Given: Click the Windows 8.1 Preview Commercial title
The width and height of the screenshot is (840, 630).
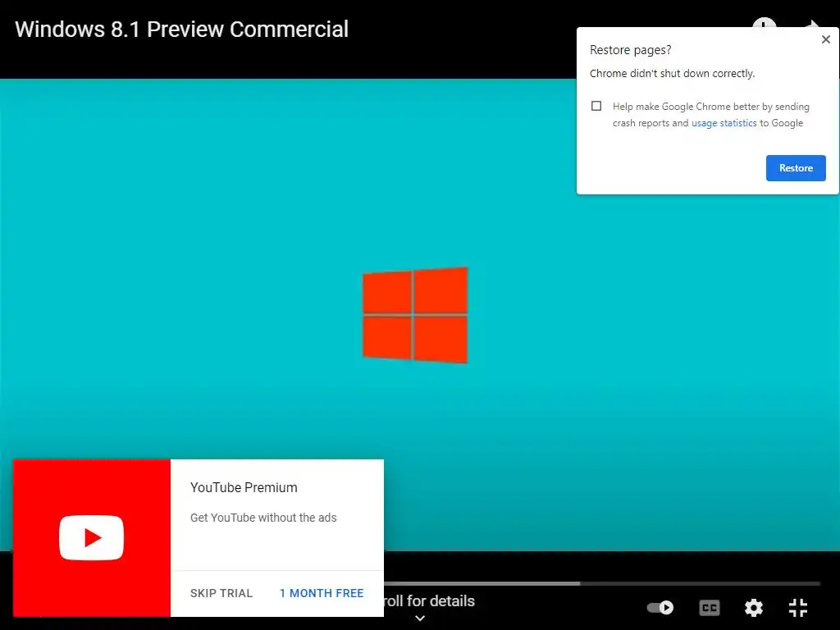Looking at the screenshot, I should pyautogui.click(x=181, y=30).
